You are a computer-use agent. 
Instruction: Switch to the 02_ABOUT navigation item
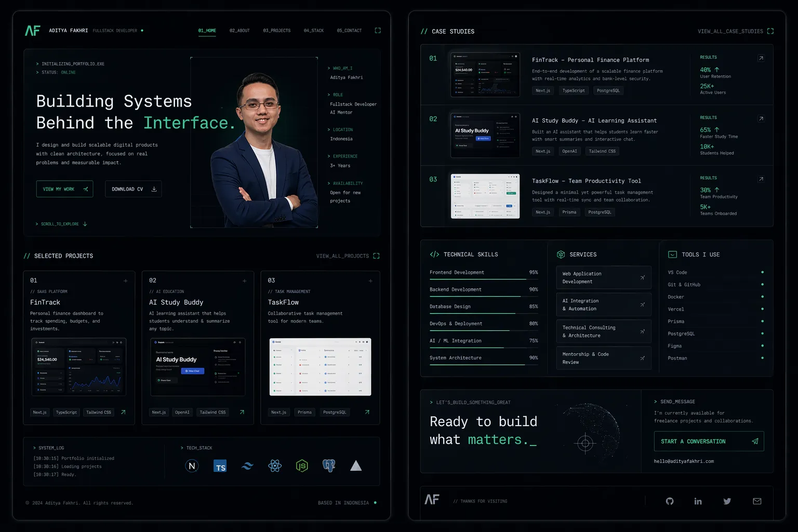tap(239, 30)
